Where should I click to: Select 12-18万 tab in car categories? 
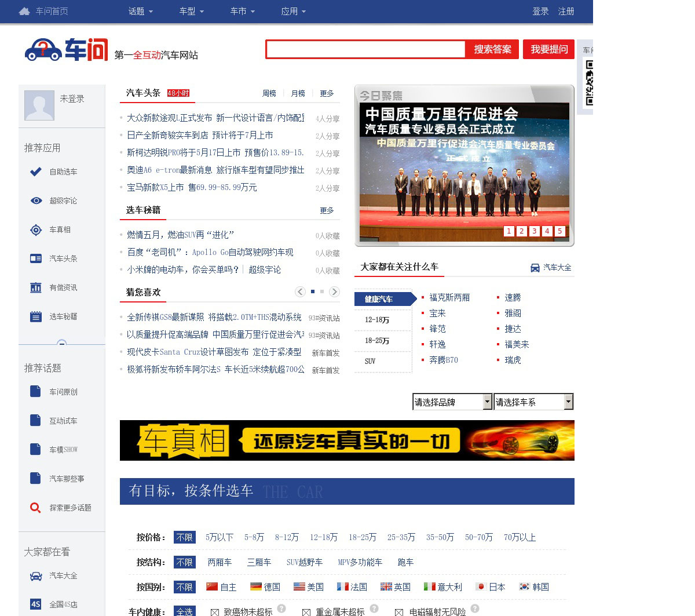(x=383, y=320)
